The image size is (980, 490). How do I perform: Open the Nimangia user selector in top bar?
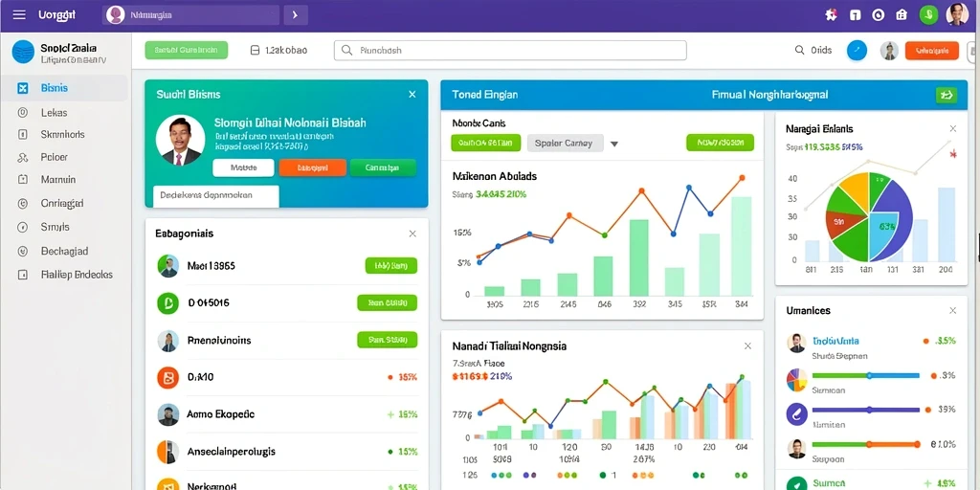pos(191,15)
